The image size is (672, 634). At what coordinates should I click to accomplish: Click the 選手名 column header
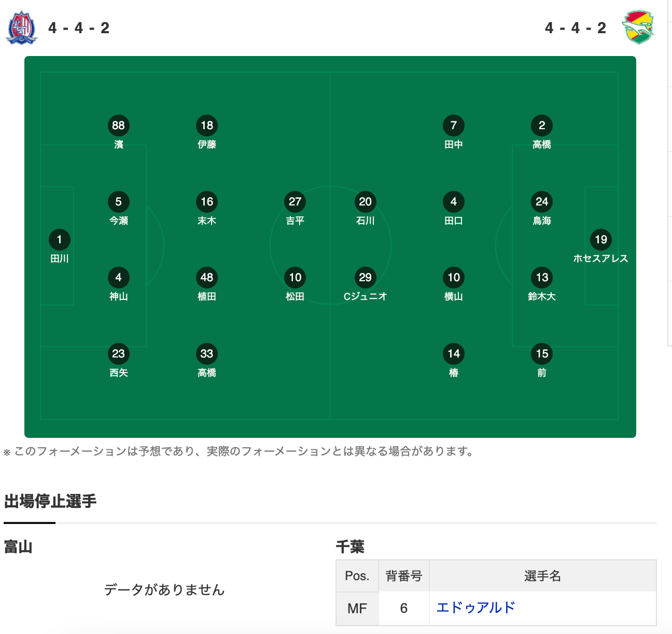coord(543,576)
